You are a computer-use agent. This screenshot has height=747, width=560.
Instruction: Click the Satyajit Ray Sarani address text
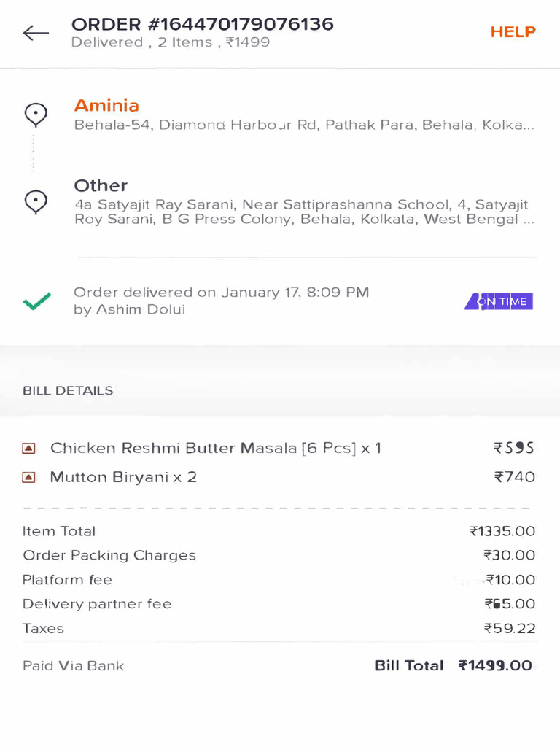point(301,212)
